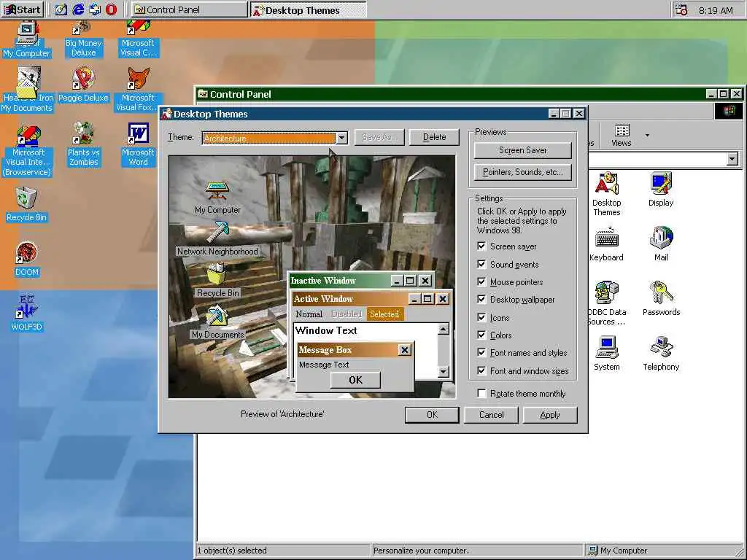Switch to Control Panel taskbar button
747x560 pixels.
click(x=189, y=9)
